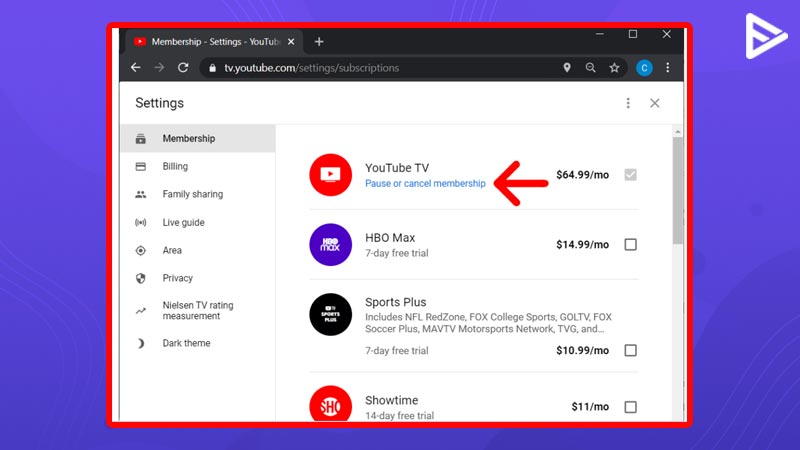Open the Area settings section
800x450 pixels.
198,251
